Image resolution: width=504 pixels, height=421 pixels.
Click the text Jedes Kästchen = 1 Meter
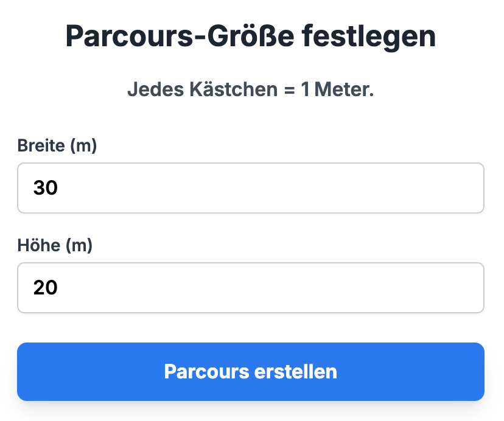pyautogui.click(x=251, y=89)
